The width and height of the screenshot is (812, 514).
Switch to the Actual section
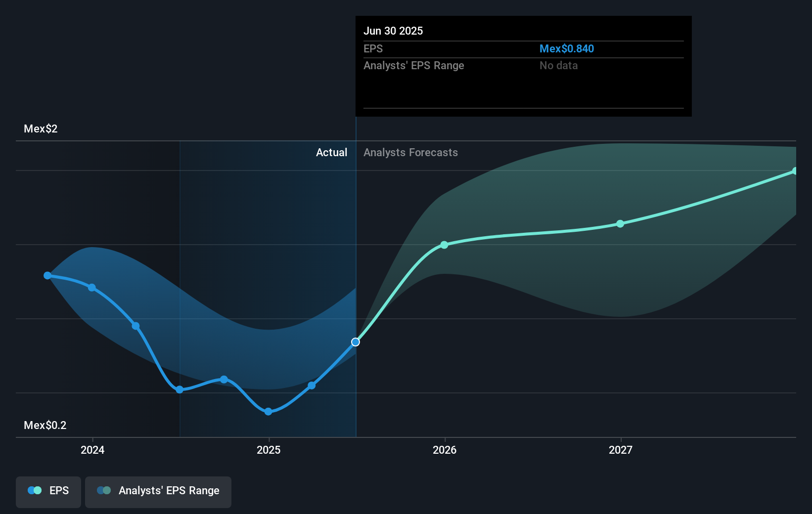[331, 152]
